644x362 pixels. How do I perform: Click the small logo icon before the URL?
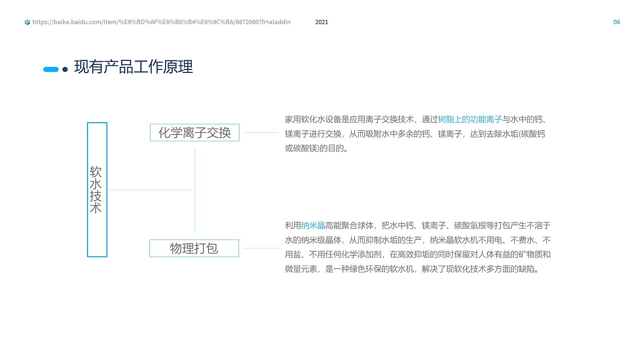(x=27, y=22)
